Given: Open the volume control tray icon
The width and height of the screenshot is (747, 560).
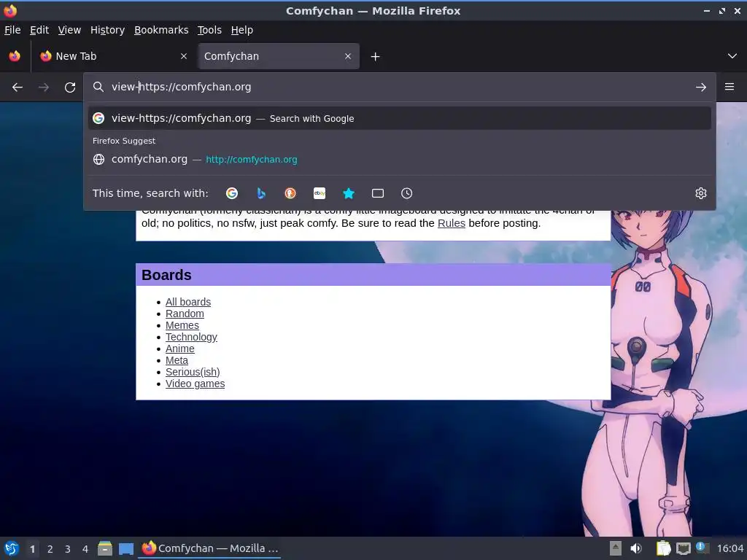Looking at the screenshot, I should click(636, 548).
